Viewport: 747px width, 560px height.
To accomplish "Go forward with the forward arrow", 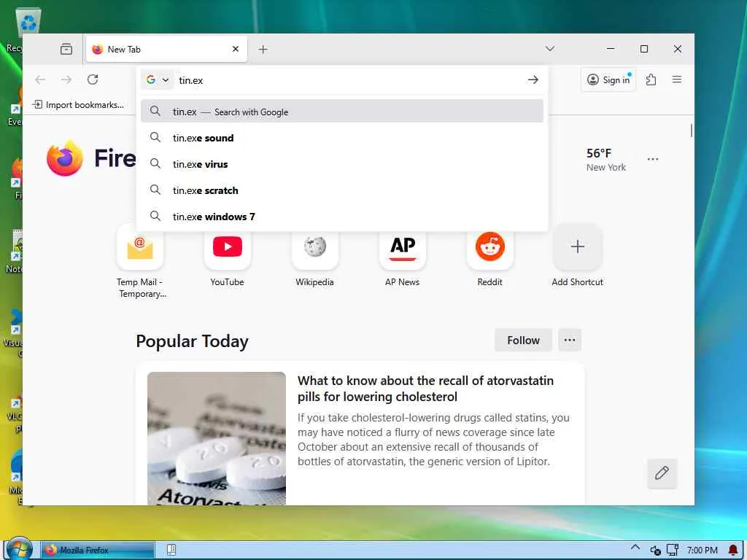I will click(66, 79).
